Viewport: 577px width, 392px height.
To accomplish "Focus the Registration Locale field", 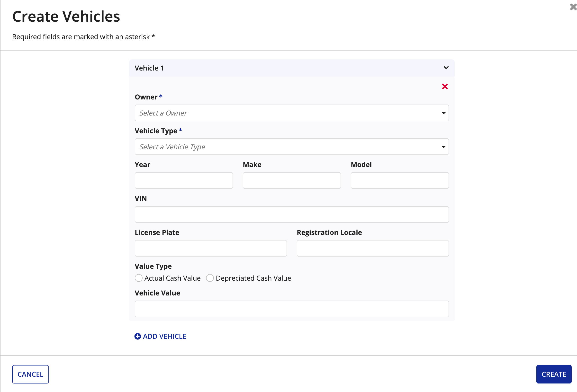I will 373,248.
